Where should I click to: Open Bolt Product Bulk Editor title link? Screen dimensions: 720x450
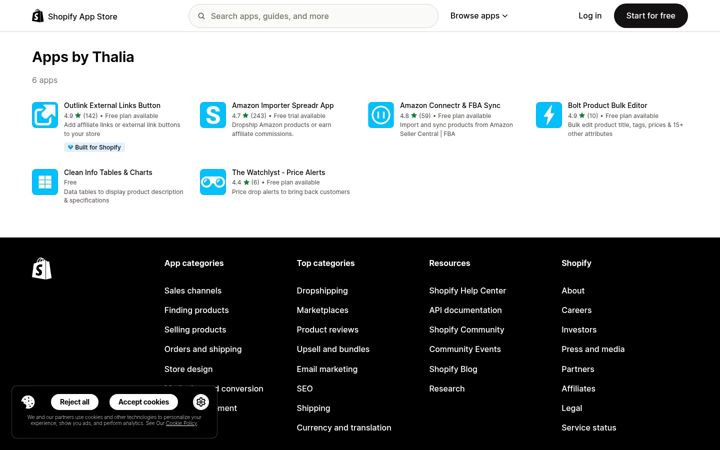[608, 106]
